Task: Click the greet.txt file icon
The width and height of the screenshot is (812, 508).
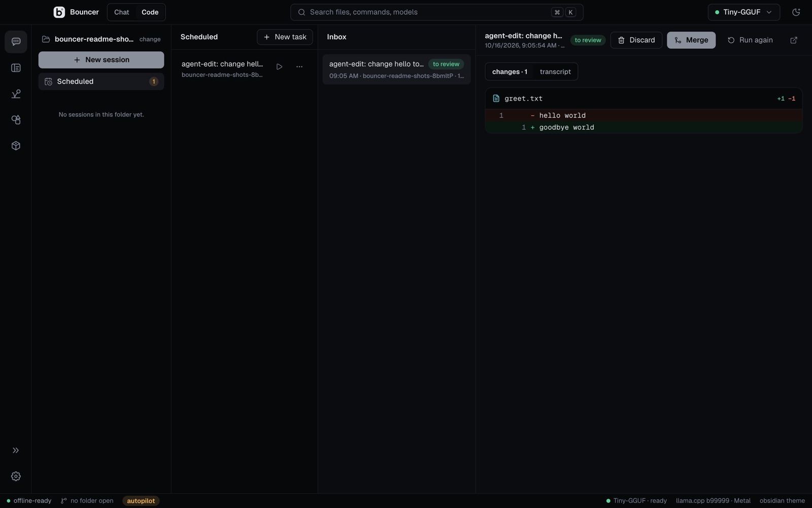Action: [496, 99]
